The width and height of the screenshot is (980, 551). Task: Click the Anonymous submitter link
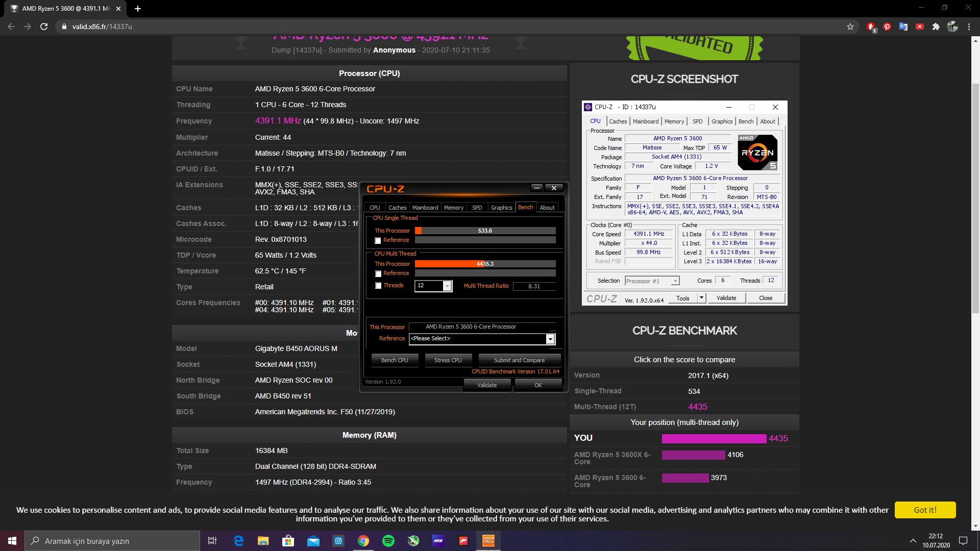click(x=394, y=50)
